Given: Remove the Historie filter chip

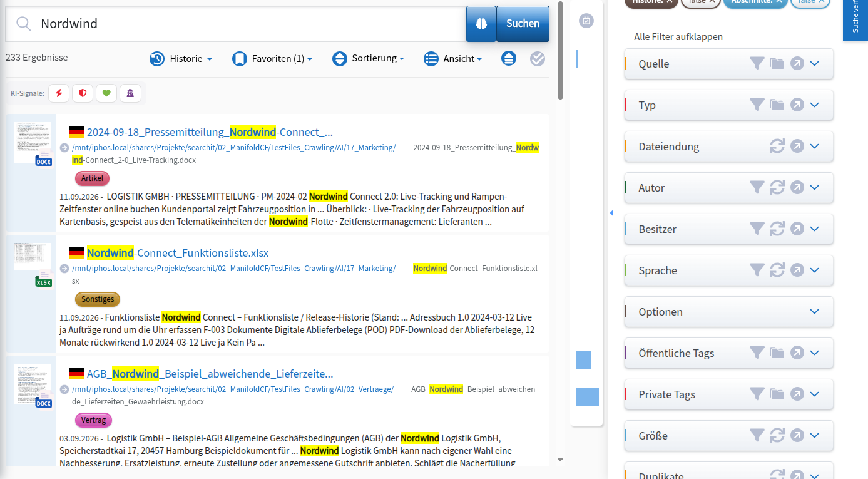Looking at the screenshot, I should tap(670, 2).
